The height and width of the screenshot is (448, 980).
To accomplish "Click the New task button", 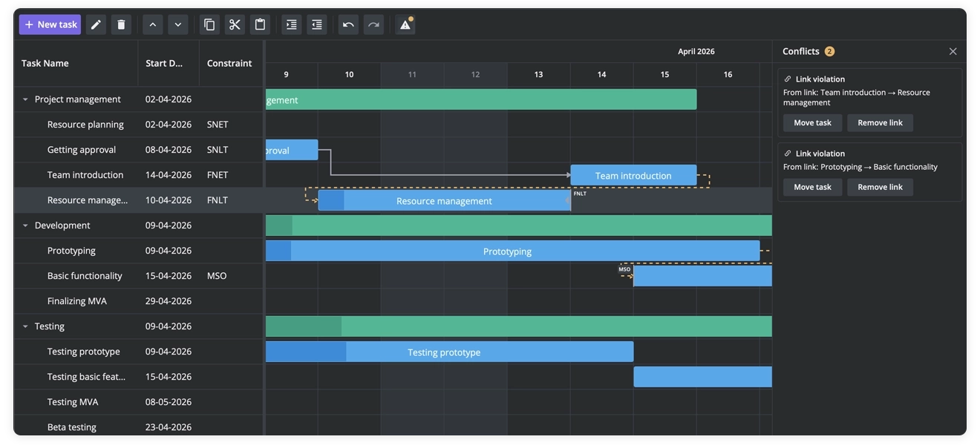I will tap(50, 24).
